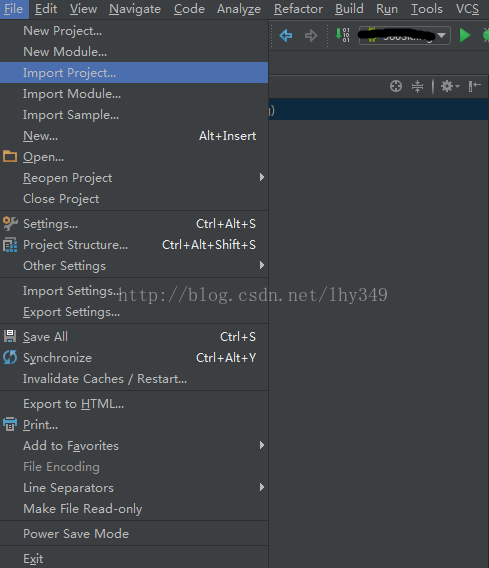This screenshot has width=489, height=568.
Task: Open the Run menu
Action: (x=387, y=9)
